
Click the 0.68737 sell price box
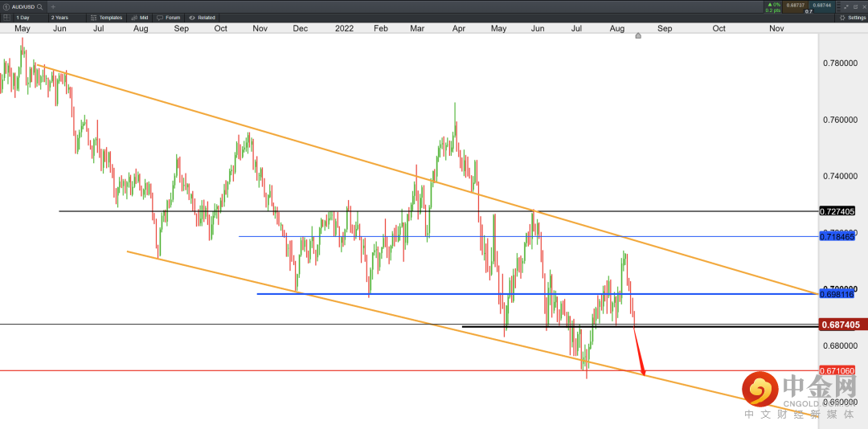pos(795,6)
